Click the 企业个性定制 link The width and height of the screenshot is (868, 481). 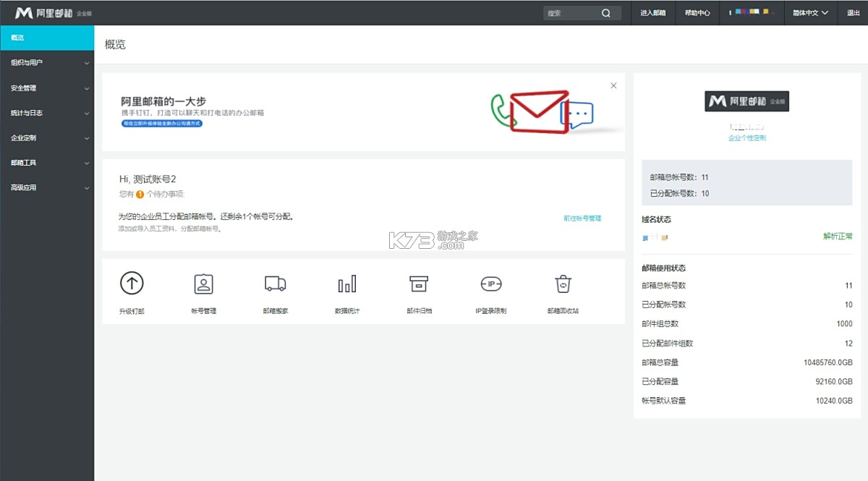click(x=747, y=137)
